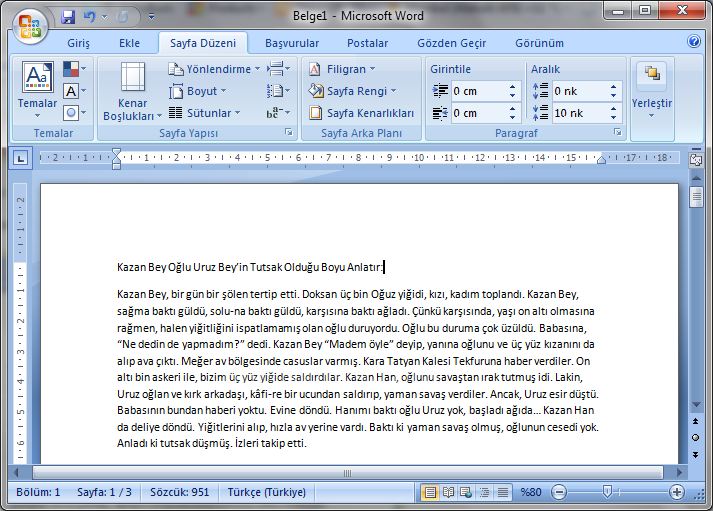The height and width of the screenshot is (511, 713).
Task: Decrease spacing after with down arrow
Action: coord(613,117)
